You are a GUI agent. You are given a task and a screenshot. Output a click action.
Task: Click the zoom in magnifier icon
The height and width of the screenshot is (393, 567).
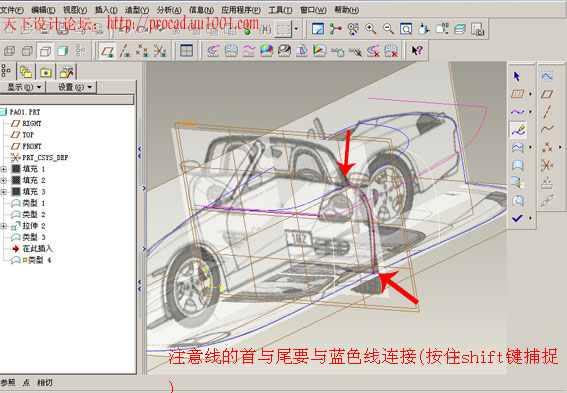[371, 29]
